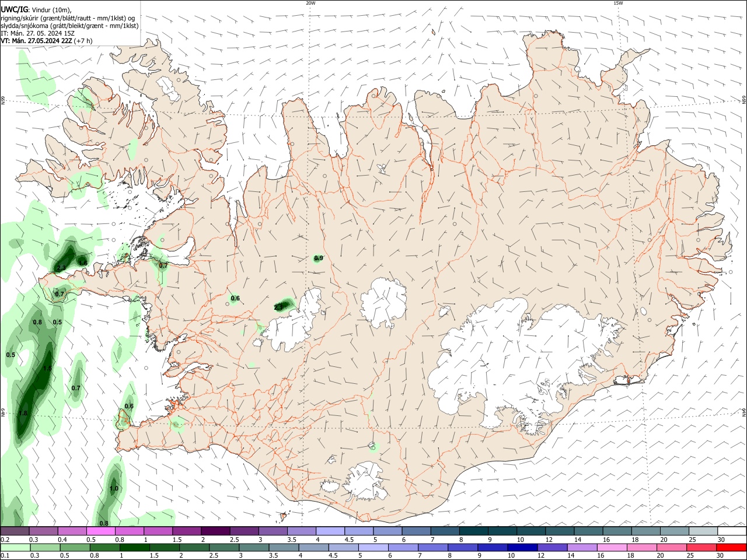Select darkest green swatch between 1 and 1.5 lower legend
Screen dimensions: 747x560
135,548
